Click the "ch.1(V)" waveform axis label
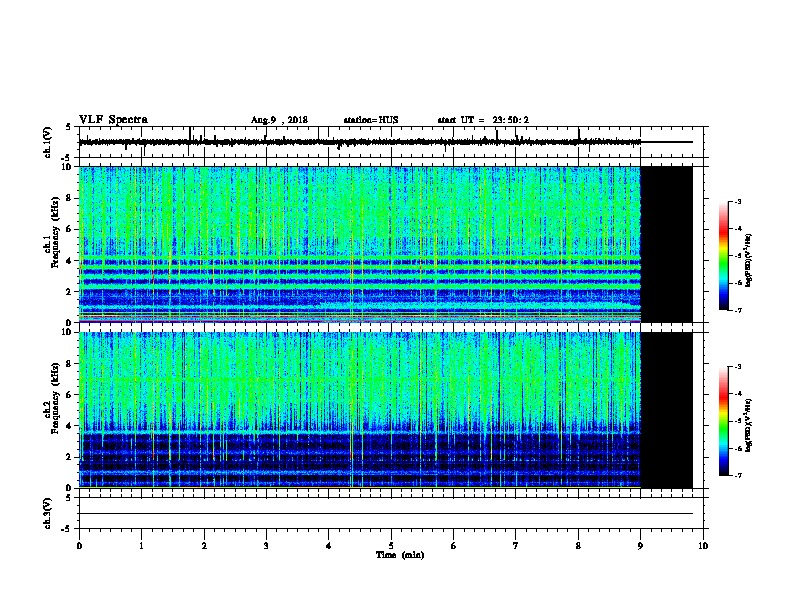The image size is (792, 612). tap(47, 142)
